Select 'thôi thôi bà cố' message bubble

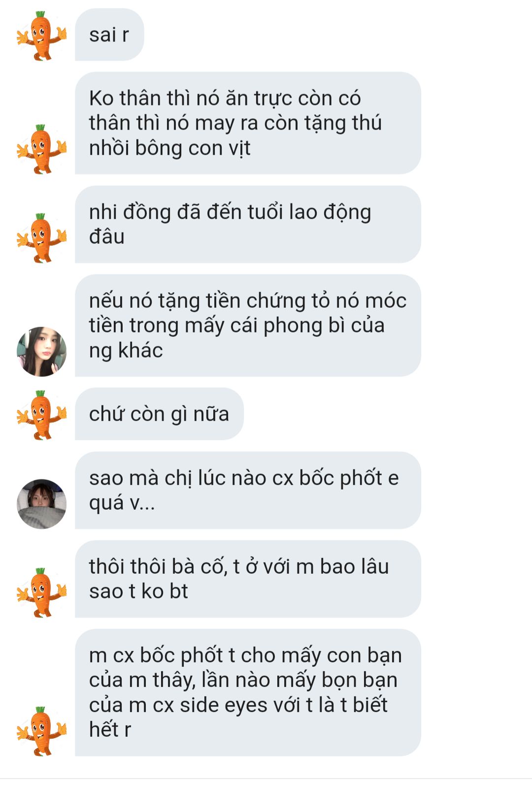click(248, 579)
